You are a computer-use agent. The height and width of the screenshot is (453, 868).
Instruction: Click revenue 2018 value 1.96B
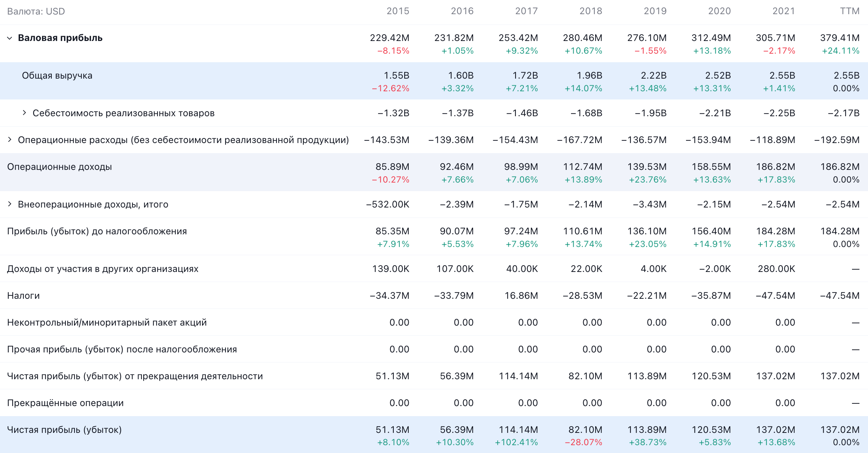pos(590,76)
